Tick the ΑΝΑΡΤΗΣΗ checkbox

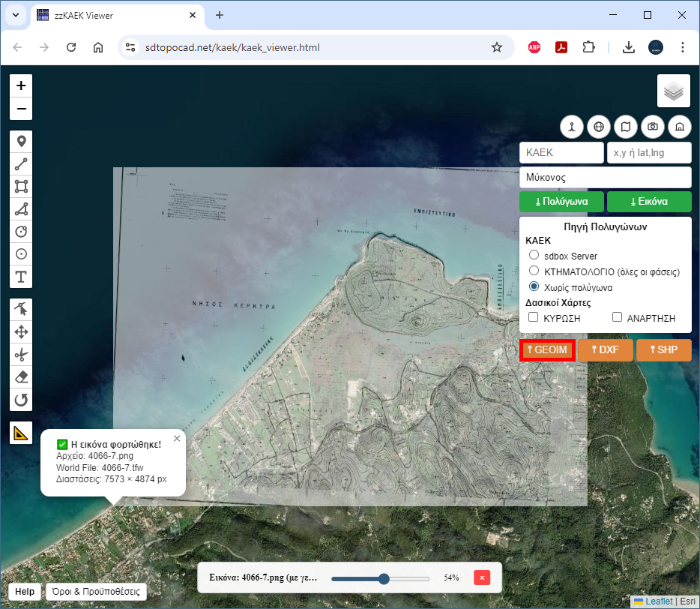click(x=618, y=317)
